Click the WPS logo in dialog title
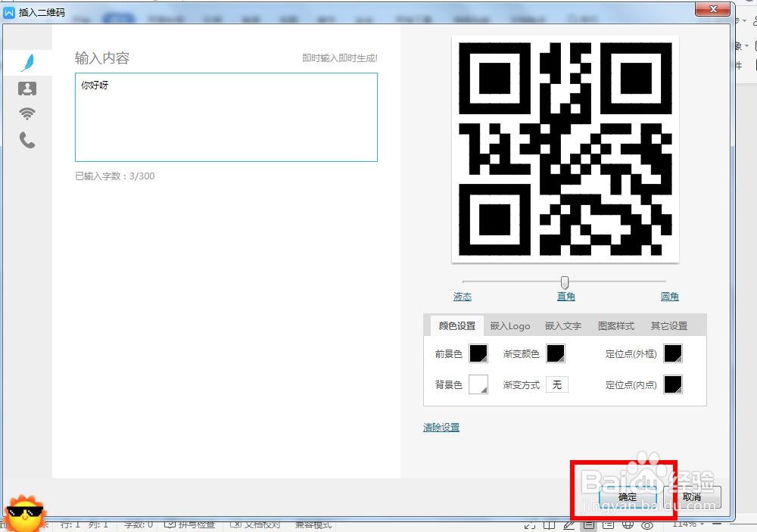The height and width of the screenshot is (532, 757). 8,12
